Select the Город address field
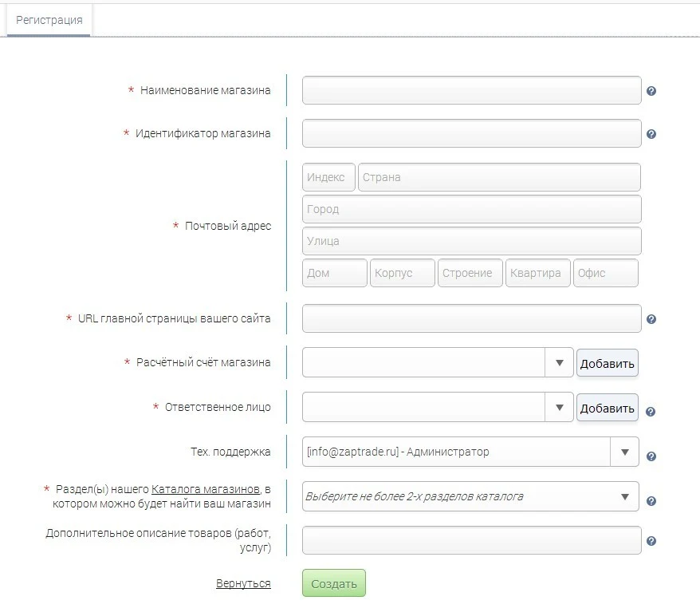The width and height of the screenshot is (700, 612). point(471,209)
